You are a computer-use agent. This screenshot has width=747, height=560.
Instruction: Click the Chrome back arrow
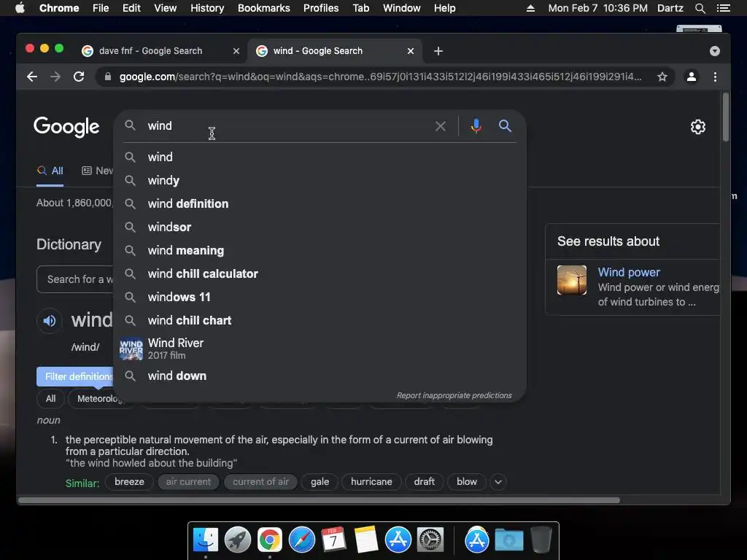click(x=32, y=77)
